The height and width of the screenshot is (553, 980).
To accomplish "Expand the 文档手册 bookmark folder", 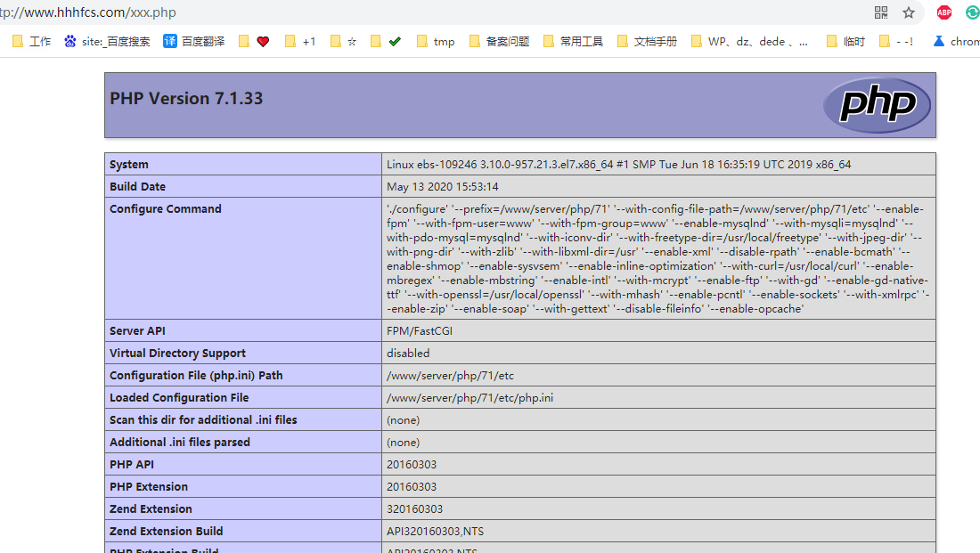I will pyautogui.click(x=646, y=41).
